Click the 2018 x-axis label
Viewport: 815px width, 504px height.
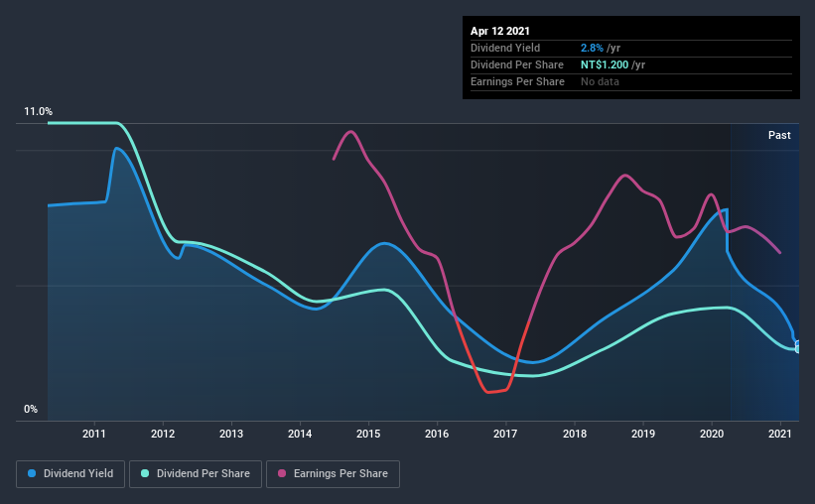pyautogui.click(x=575, y=434)
